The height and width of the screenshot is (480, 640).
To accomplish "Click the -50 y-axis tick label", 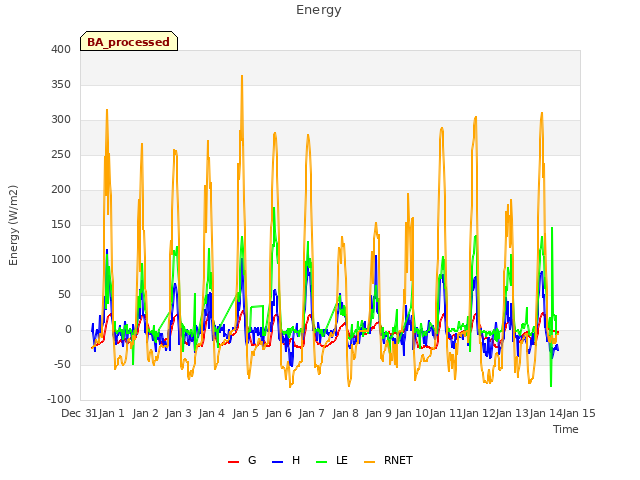I will click(x=62, y=364).
